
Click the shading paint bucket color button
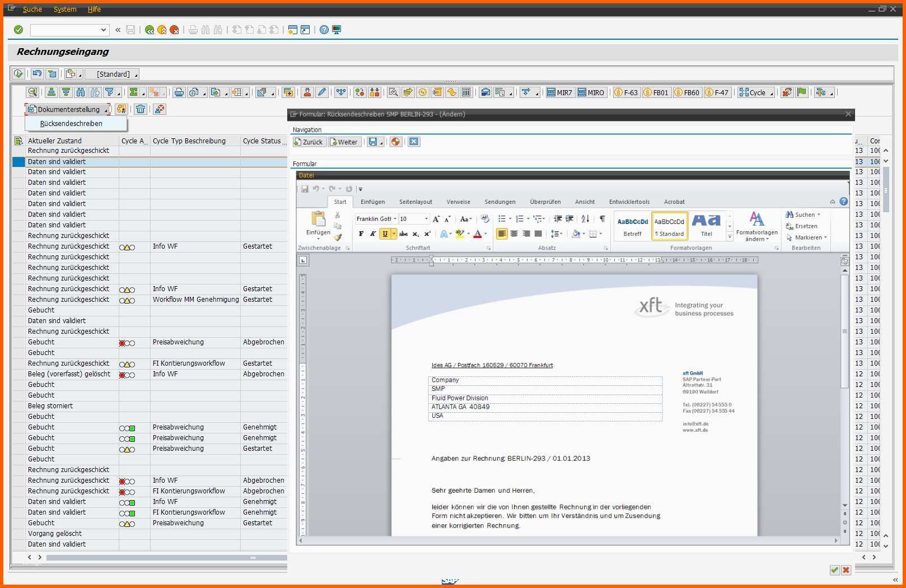pos(576,234)
